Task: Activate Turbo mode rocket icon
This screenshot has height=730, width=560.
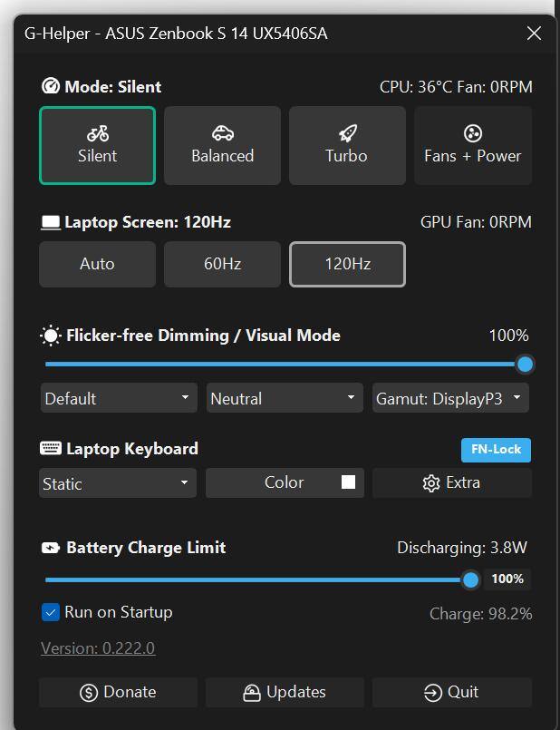Action: [347, 133]
